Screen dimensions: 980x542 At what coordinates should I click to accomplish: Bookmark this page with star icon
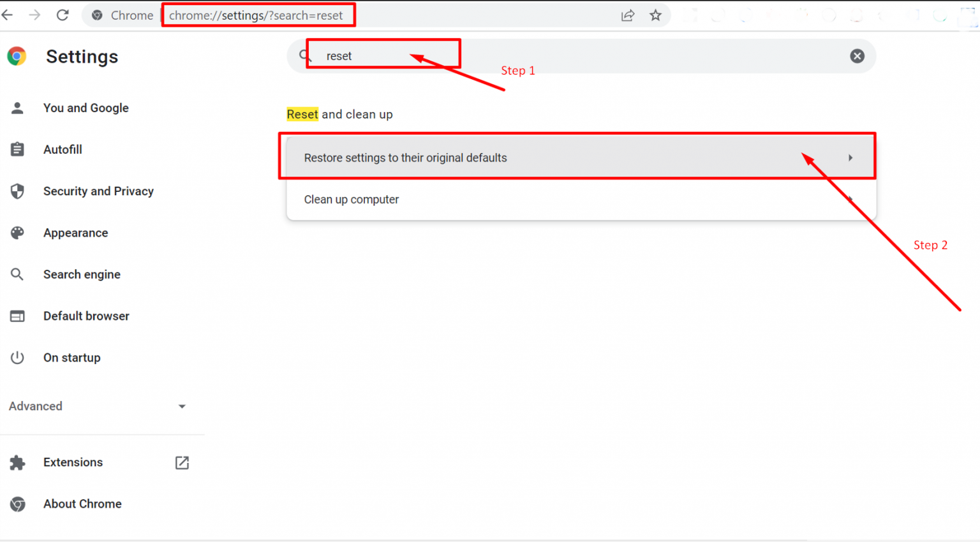pos(655,16)
